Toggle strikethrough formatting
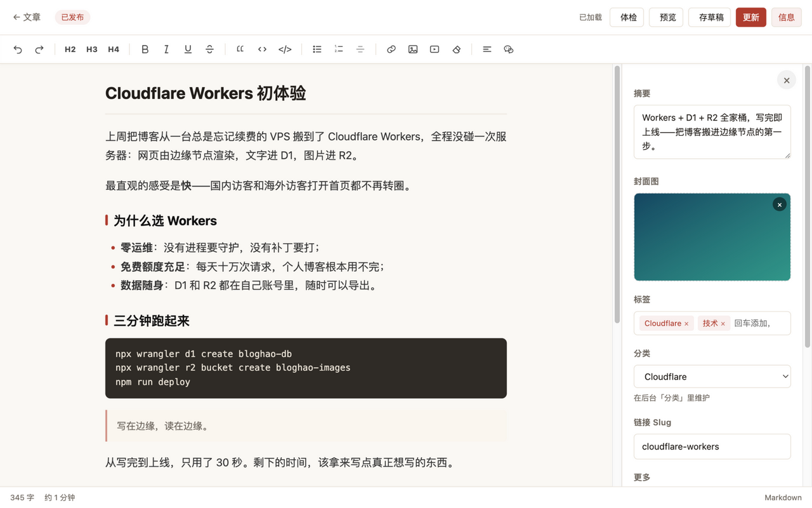Image resolution: width=812 pixels, height=508 pixels. 209,50
